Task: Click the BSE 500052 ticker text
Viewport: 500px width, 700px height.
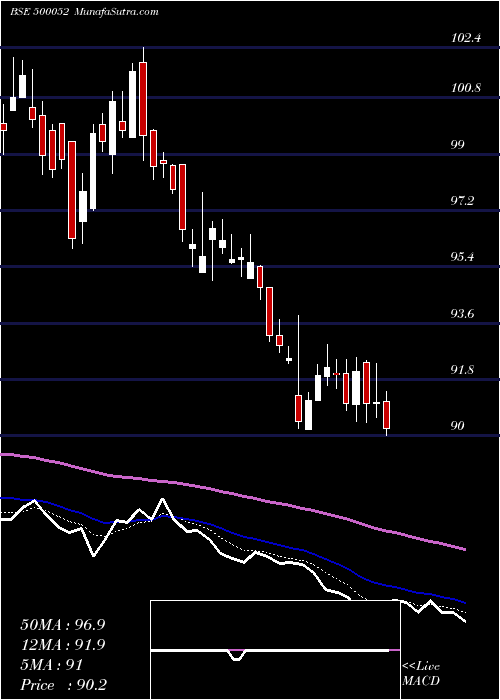Action: coord(39,12)
